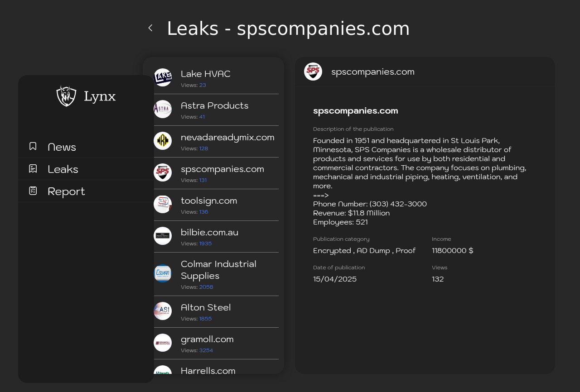Click the Lynx shield logo

(x=66, y=96)
